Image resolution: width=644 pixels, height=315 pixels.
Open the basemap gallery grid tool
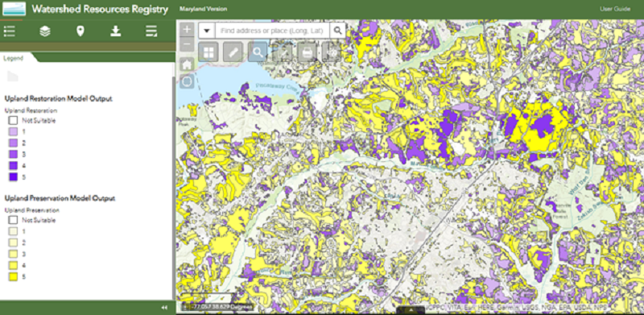click(x=208, y=52)
